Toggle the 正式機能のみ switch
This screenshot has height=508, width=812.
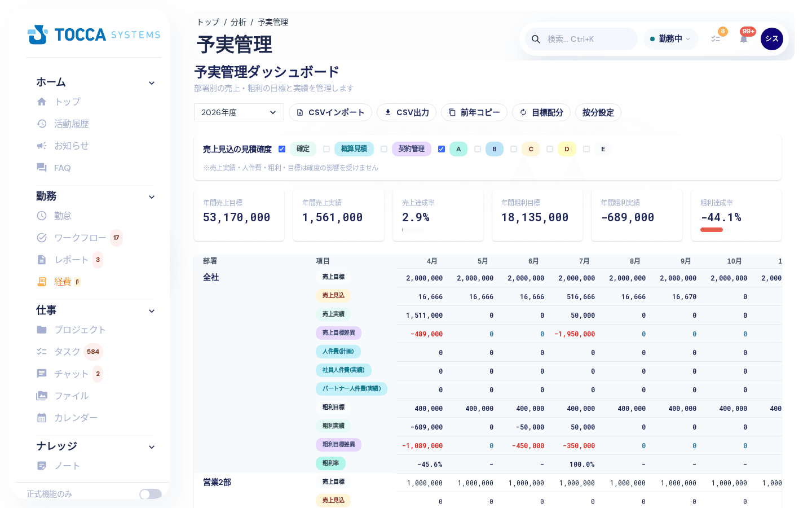pyautogui.click(x=151, y=494)
